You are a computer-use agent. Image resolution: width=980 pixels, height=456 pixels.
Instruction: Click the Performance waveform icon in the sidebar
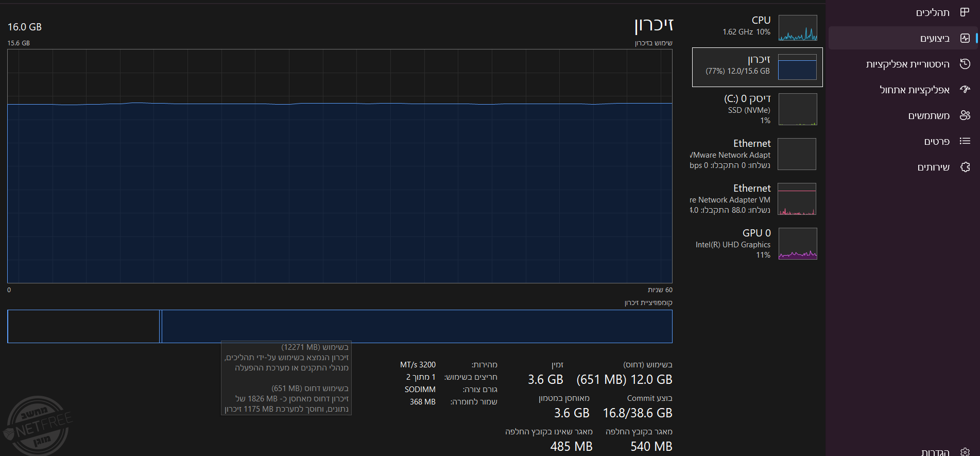[965, 38]
